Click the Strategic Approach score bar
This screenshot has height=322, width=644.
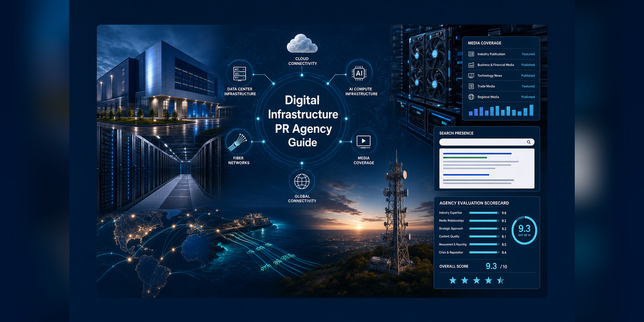(x=484, y=229)
